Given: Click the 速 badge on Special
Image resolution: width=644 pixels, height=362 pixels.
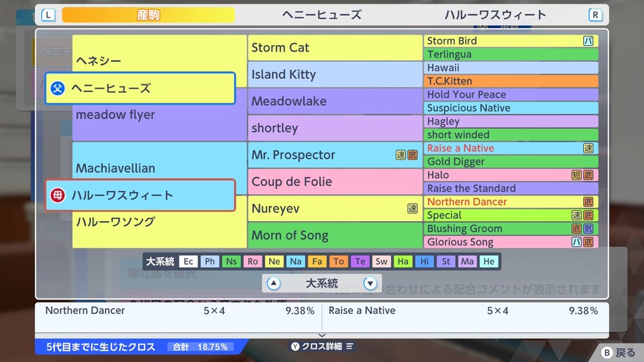Looking at the screenshot, I should (577, 215).
